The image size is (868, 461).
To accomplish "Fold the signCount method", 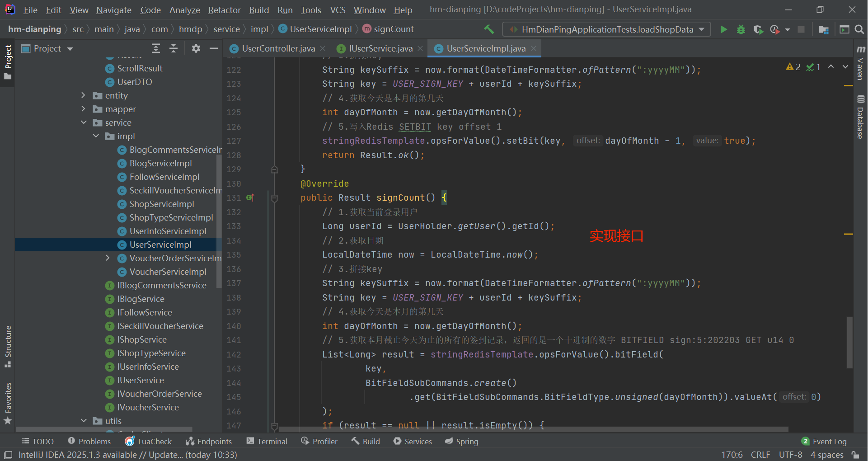I will tap(274, 198).
